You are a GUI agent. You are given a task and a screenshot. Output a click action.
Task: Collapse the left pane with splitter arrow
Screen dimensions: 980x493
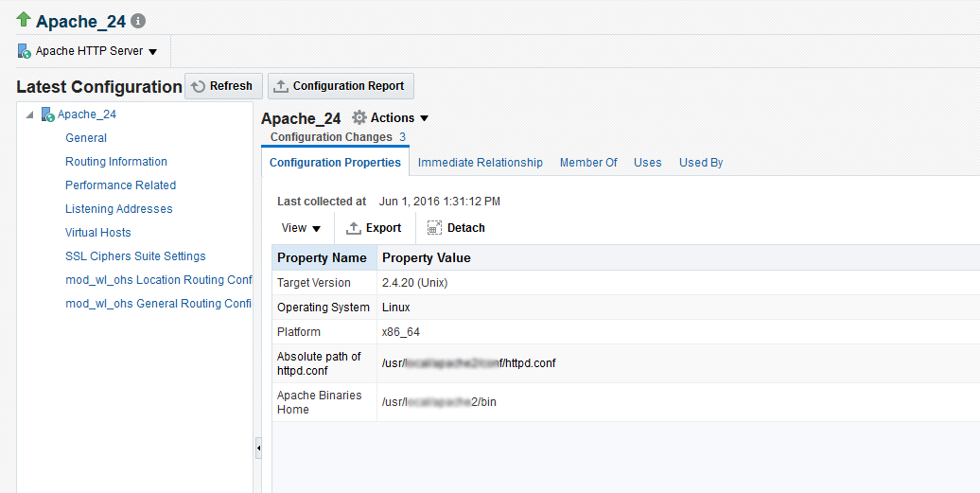point(259,448)
